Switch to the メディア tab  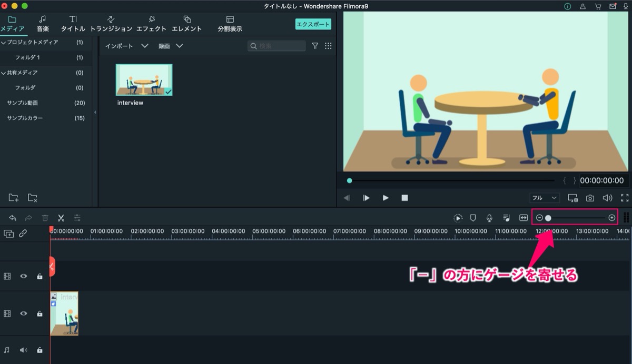pyautogui.click(x=12, y=24)
